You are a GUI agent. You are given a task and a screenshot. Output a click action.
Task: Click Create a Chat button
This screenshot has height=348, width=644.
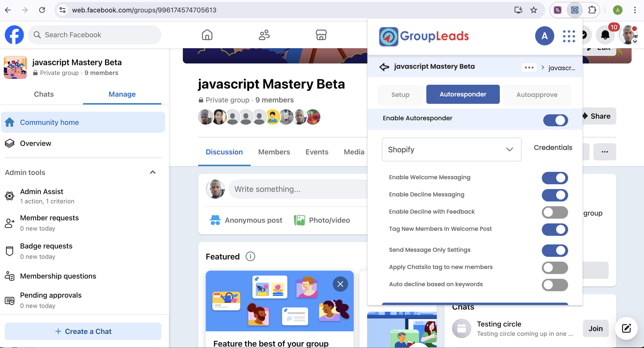pos(83,331)
